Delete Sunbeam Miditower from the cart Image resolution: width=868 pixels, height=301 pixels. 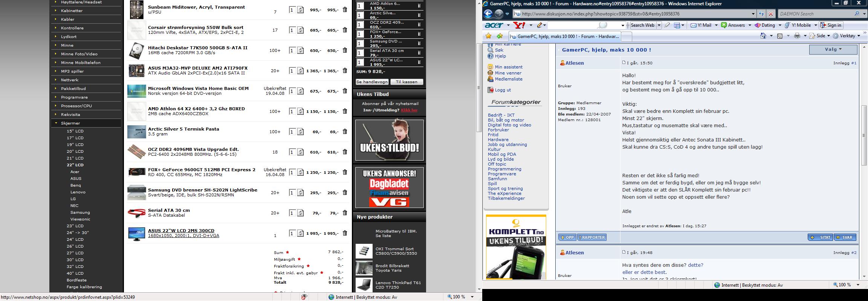(345, 10)
